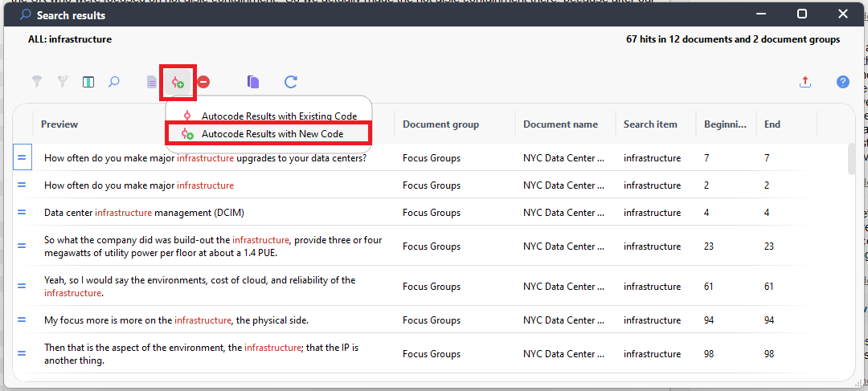
Task: Sort by the Preview column header
Action: tap(59, 124)
